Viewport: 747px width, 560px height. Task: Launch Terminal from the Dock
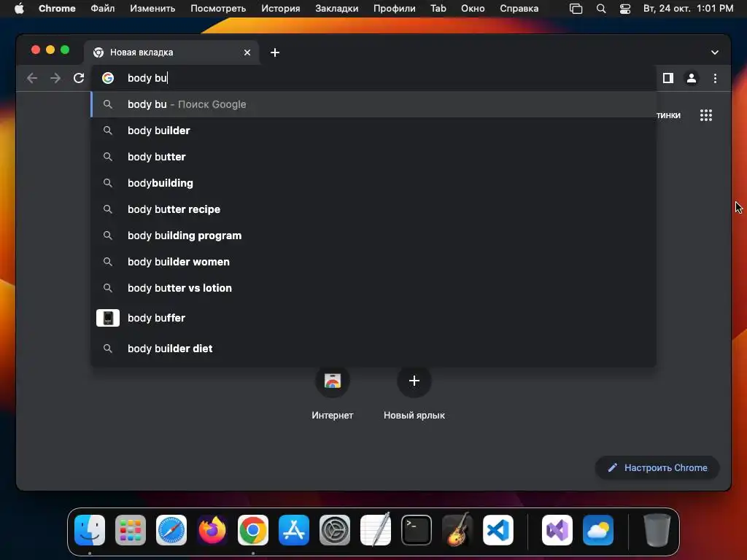pyautogui.click(x=417, y=530)
